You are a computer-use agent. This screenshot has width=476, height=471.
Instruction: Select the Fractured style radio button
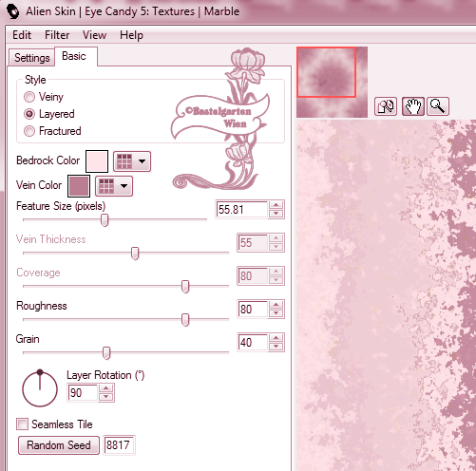click(29, 131)
